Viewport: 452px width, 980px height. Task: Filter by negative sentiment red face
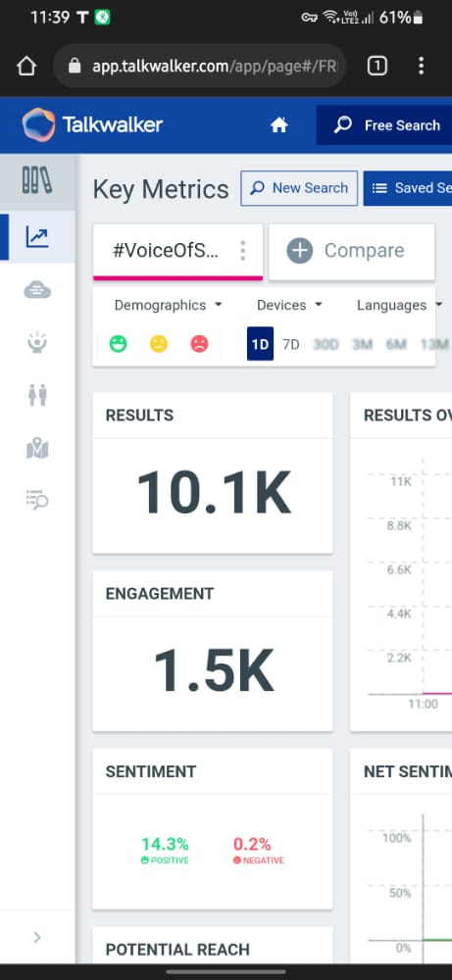coord(199,344)
